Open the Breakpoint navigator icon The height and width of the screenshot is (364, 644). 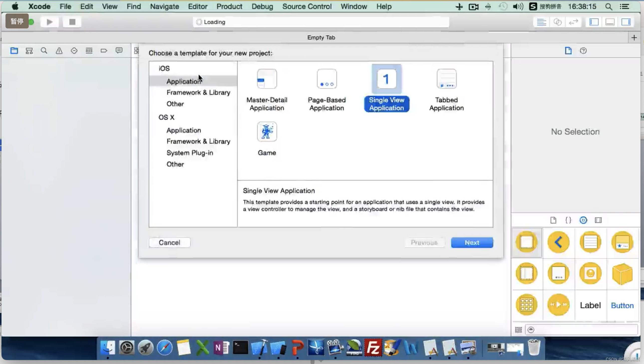pyautogui.click(x=104, y=51)
